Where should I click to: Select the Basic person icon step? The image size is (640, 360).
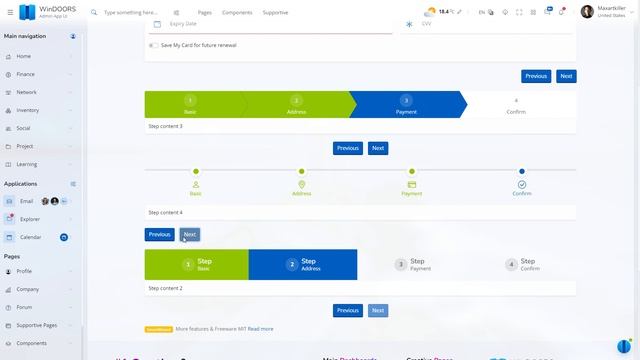pyautogui.click(x=196, y=184)
